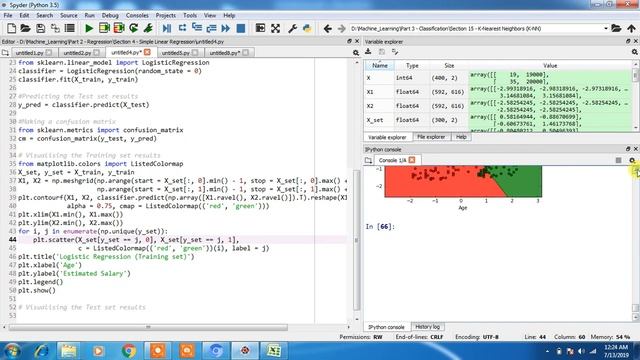Browse console tabs icon

[x=368, y=160]
